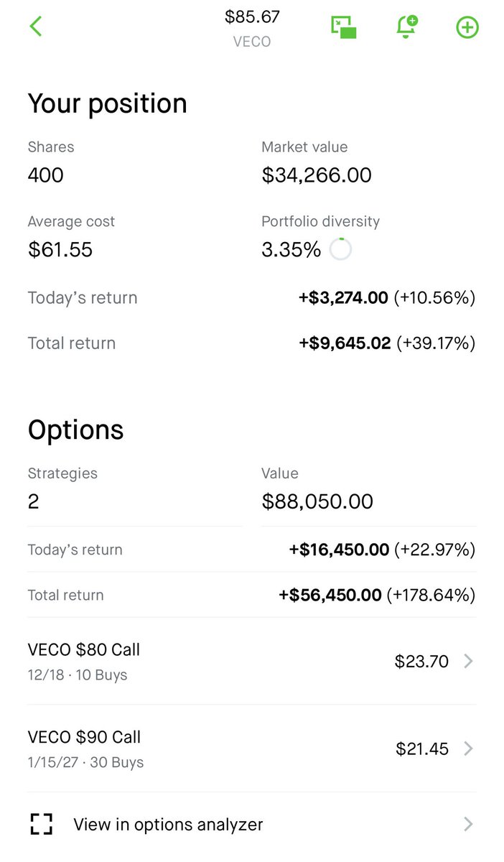Tap the Options total return row
Viewport: 504px width, 862px height.
pos(251,595)
